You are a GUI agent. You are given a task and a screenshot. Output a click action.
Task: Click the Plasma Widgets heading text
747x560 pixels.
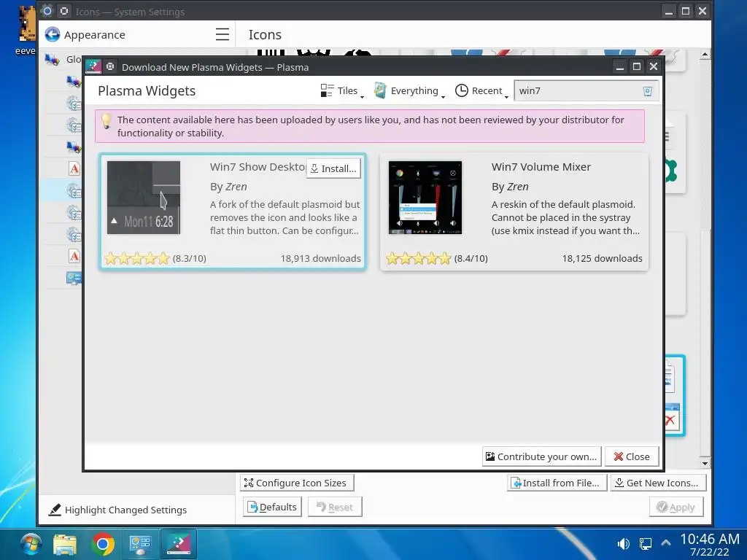point(146,91)
